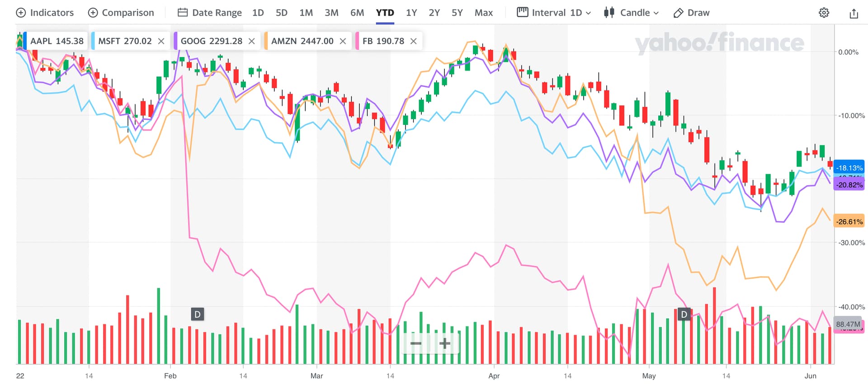Remove the AMZN comparison
This screenshot has width=868, height=387.
(343, 41)
